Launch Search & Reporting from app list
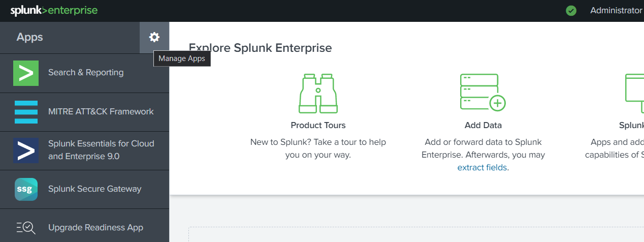The height and width of the screenshot is (242, 644). click(x=86, y=73)
